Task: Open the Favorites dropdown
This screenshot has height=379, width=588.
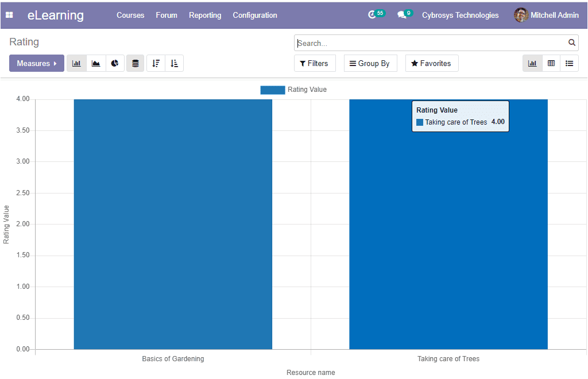Action: click(x=432, y=63)
